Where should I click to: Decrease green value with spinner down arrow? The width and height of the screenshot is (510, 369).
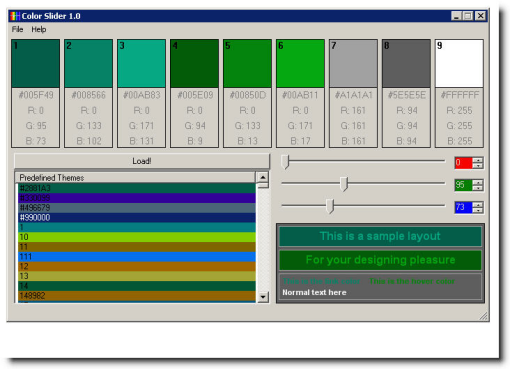tap(478, 188)
